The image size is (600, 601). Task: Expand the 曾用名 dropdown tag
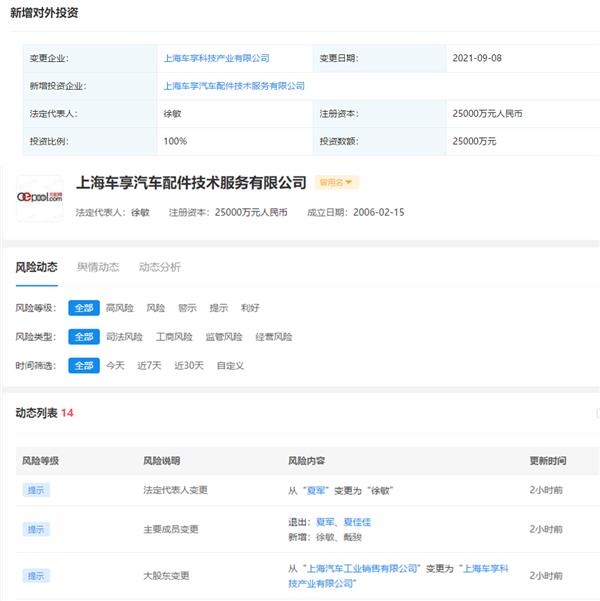tap(337, 183)
